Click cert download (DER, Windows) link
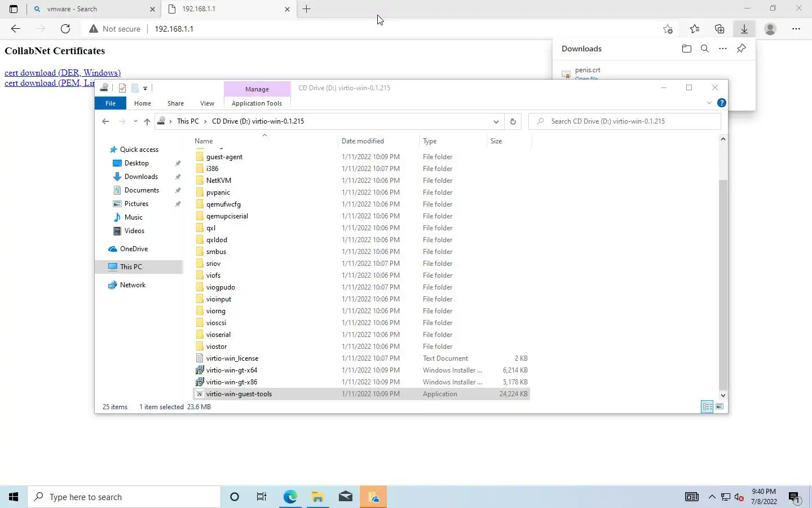 click(x=63, y=73)
